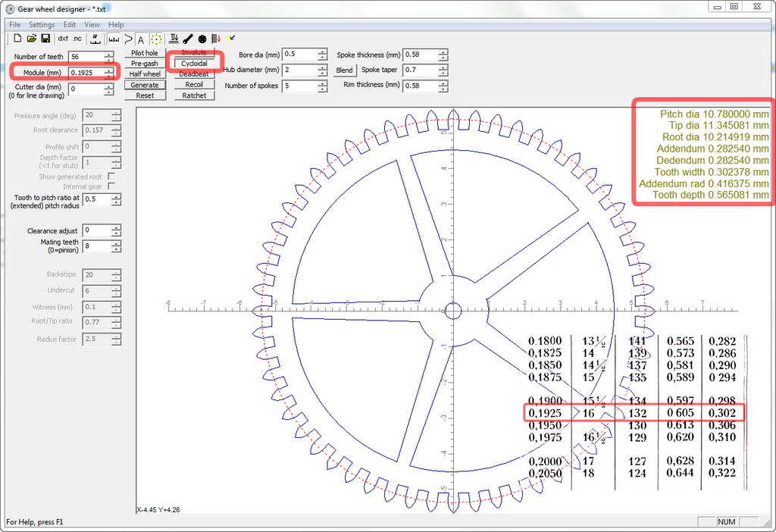Decrease Module value with down arrow
Screen dimensions: 776x532
point(110,76)
